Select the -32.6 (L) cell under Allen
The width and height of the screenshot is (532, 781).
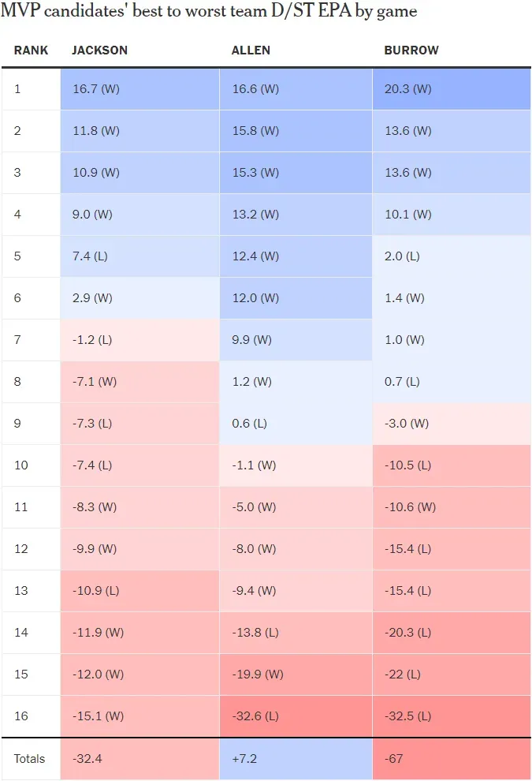256,716
